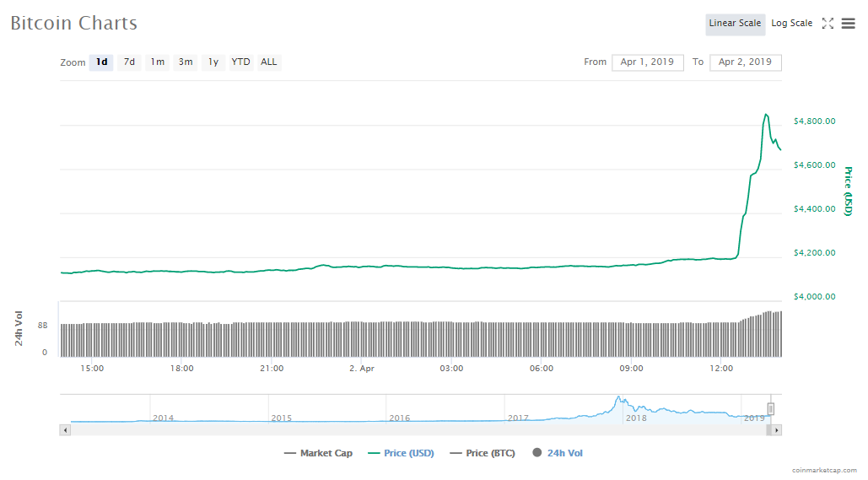
Task: Toggle fullscreen chart view icon
Action: (828, 24)
